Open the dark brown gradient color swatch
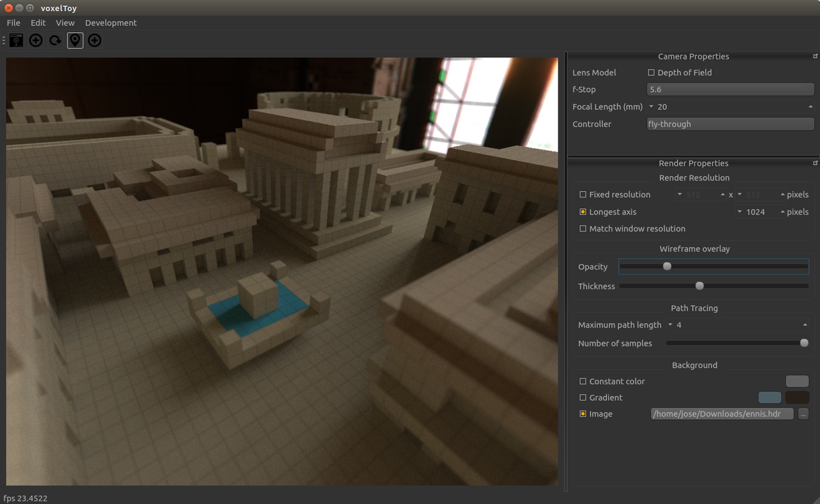 (x=797, y=397)
